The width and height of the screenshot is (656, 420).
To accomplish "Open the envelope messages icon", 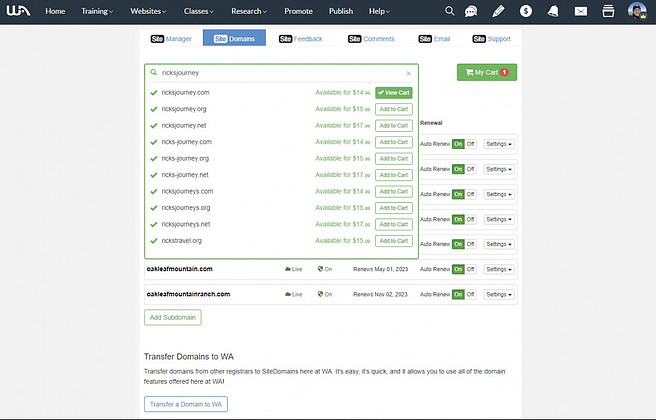I will point(581,11).
